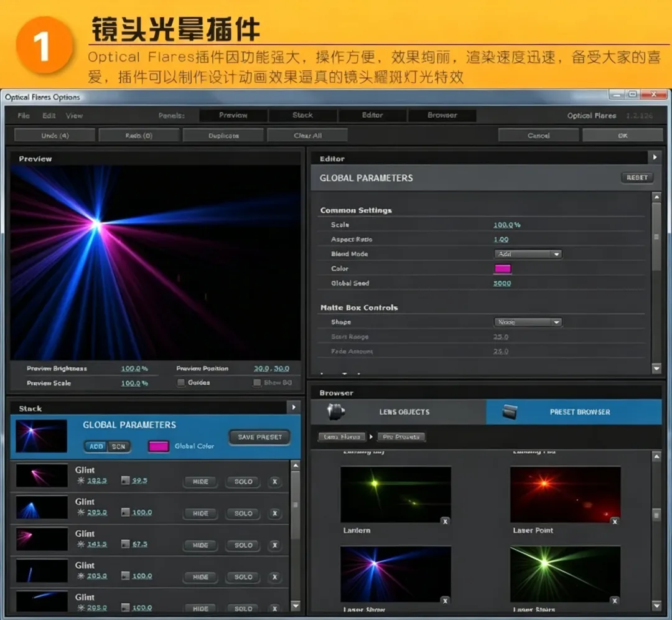Viewport: 672px width, 620px height.
Task: Click the magenta Color swatch in Editor
Action: click(502, 268)
